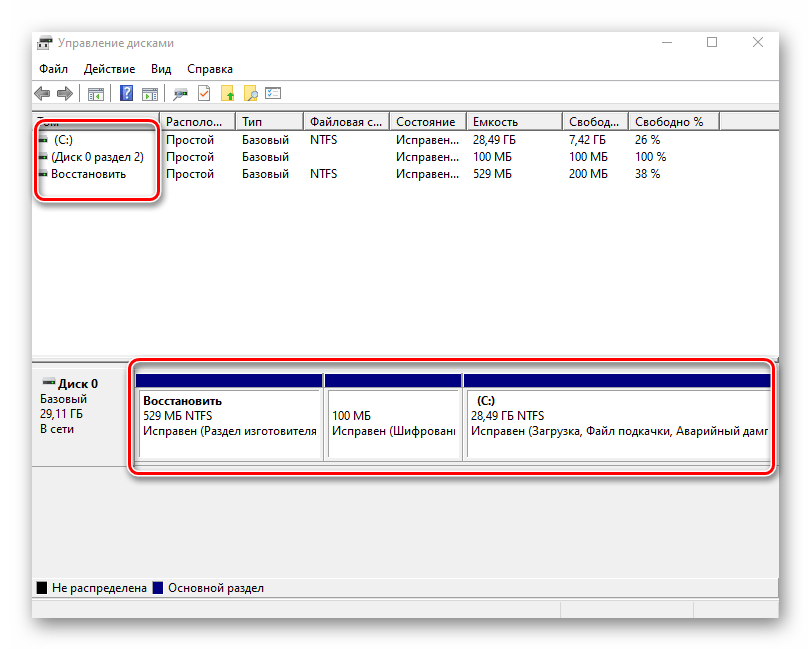The width and height of the screenshot is (811, 650).
Task: Click the red checkmark sheet toolbar icon
Action: tap(204, 94)
